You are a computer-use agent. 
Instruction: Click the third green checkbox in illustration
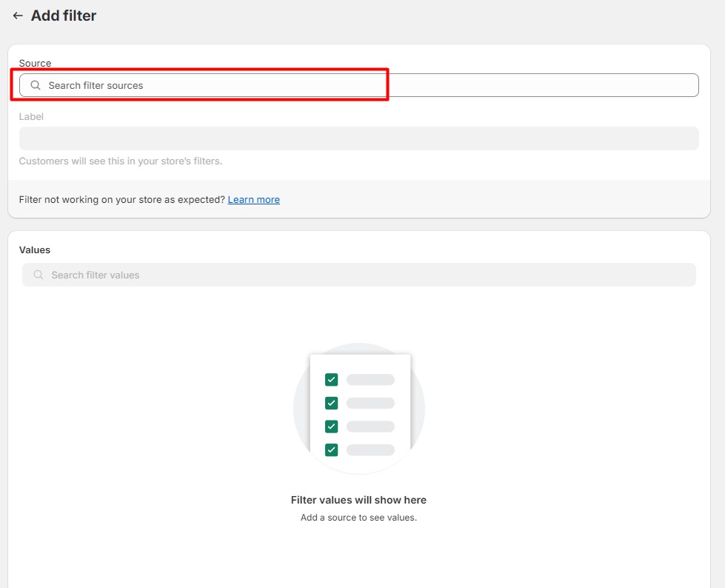click(331, 427)
